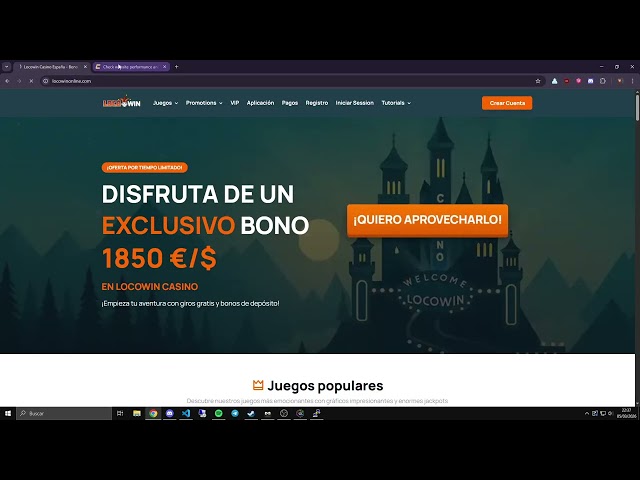Open the Iniciar Session menu item
Screen dimensions: 640x480
[x=355, y=103]
